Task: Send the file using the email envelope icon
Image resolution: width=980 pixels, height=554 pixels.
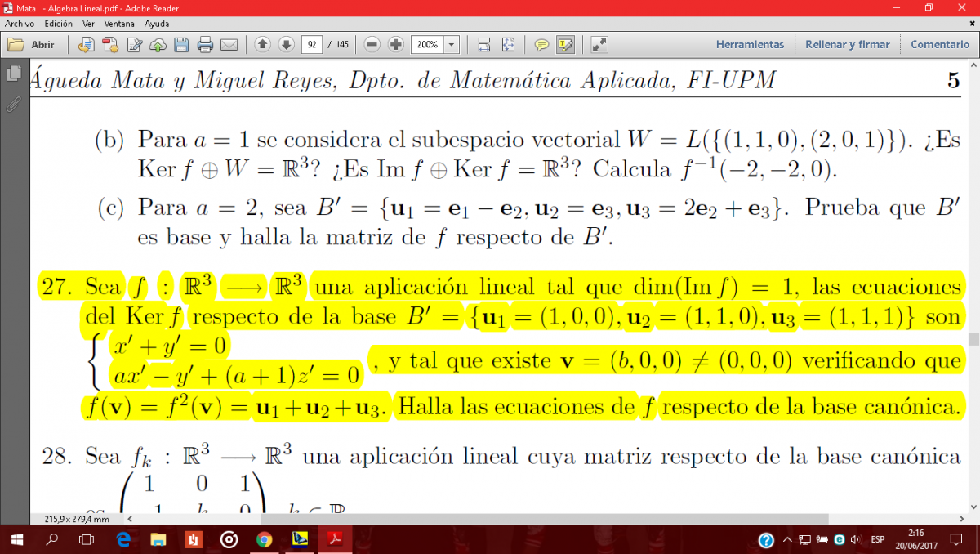Action: pyautogui.click(x=229, y=44)
